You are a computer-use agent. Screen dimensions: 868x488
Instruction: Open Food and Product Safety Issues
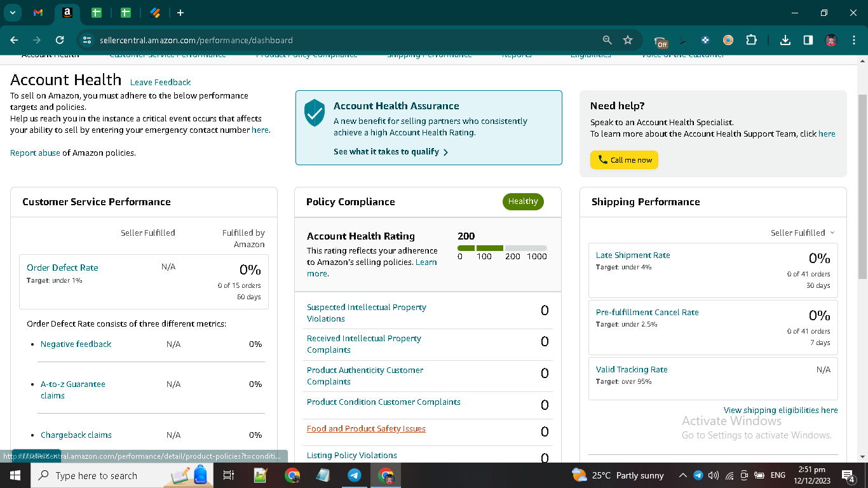366,428
